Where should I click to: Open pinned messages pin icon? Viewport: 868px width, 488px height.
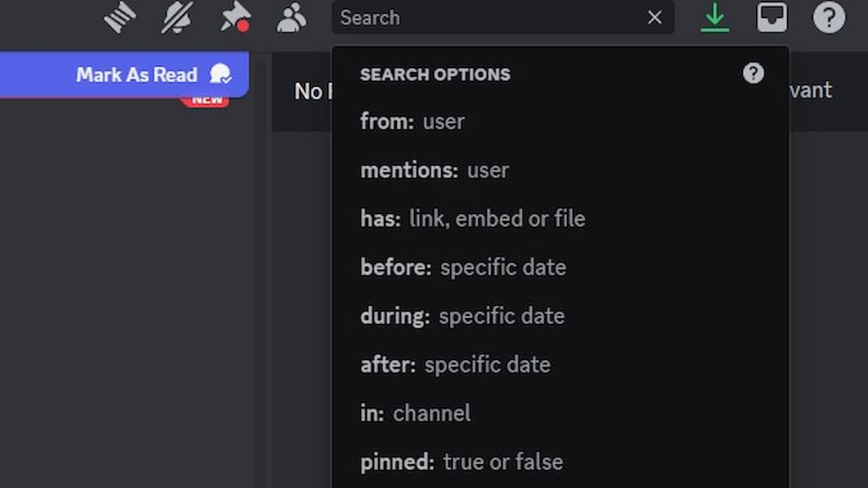[x=235, y=17]
